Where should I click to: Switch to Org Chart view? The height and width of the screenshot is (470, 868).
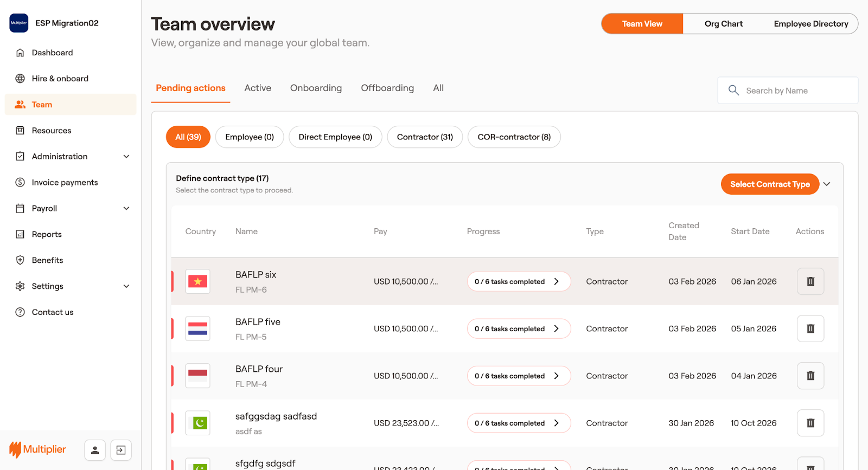(x=723, y=24)
